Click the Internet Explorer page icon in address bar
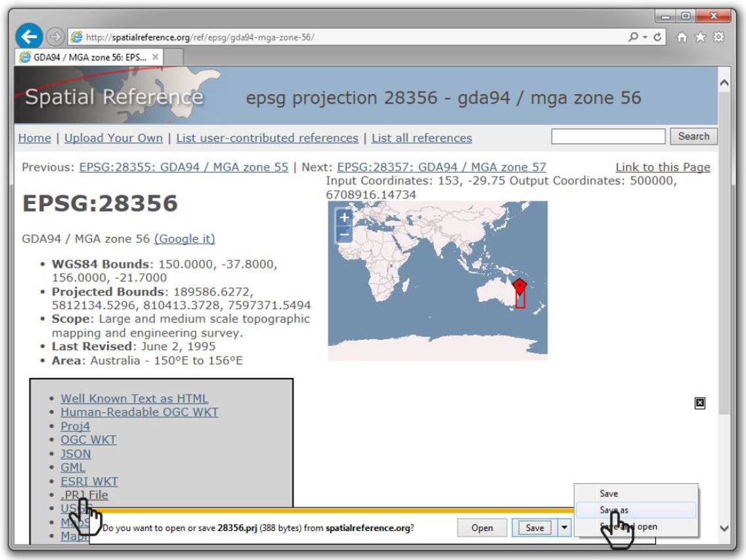 tap(76, 37)
